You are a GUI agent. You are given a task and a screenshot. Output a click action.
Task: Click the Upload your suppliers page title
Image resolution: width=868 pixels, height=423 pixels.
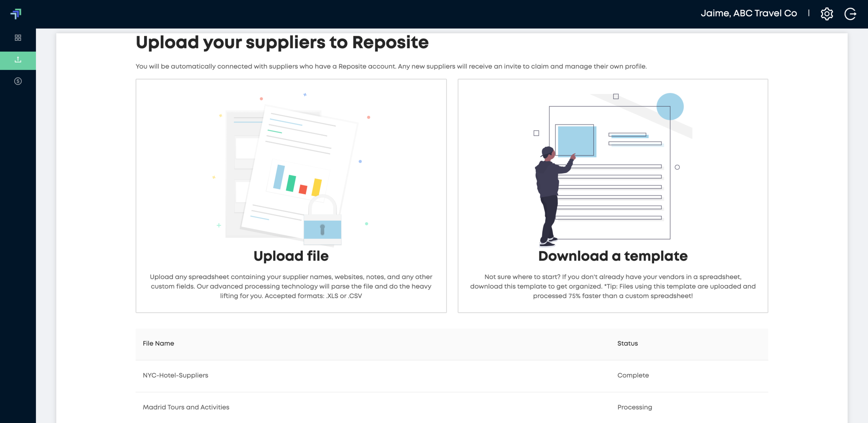tap(282, 43)
